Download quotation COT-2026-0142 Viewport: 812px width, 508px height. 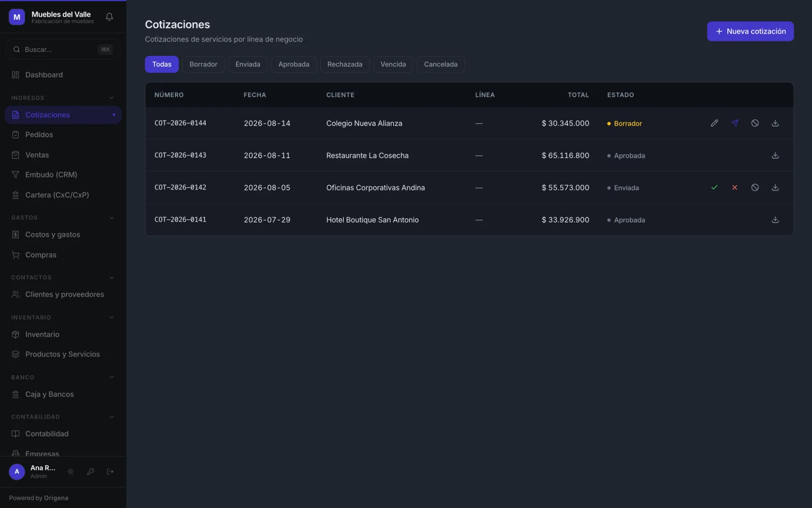coord(775,187)
